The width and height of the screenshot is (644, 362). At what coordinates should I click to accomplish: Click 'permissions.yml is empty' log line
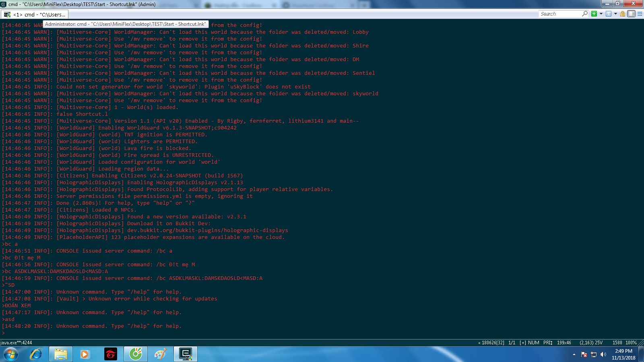(x=128, y=196)
